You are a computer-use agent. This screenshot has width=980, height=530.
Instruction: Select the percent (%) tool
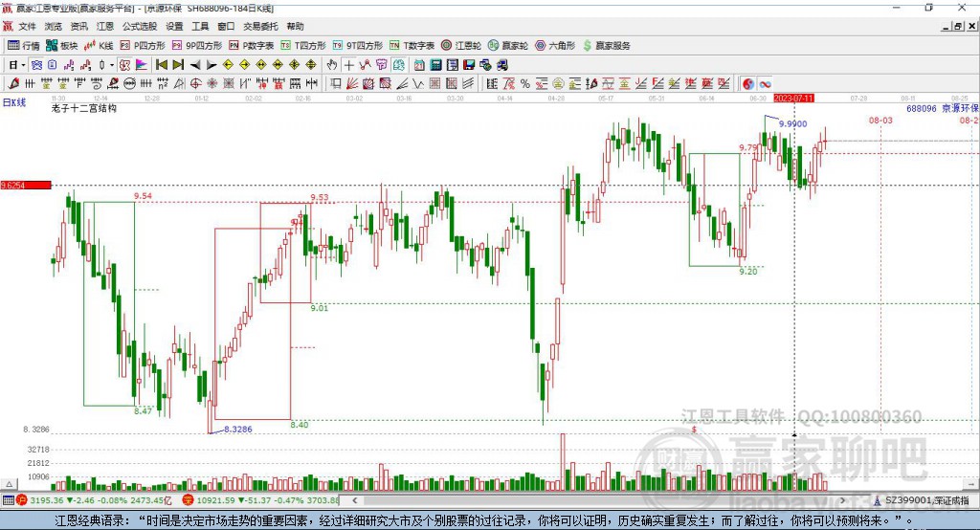coord(525,84)
